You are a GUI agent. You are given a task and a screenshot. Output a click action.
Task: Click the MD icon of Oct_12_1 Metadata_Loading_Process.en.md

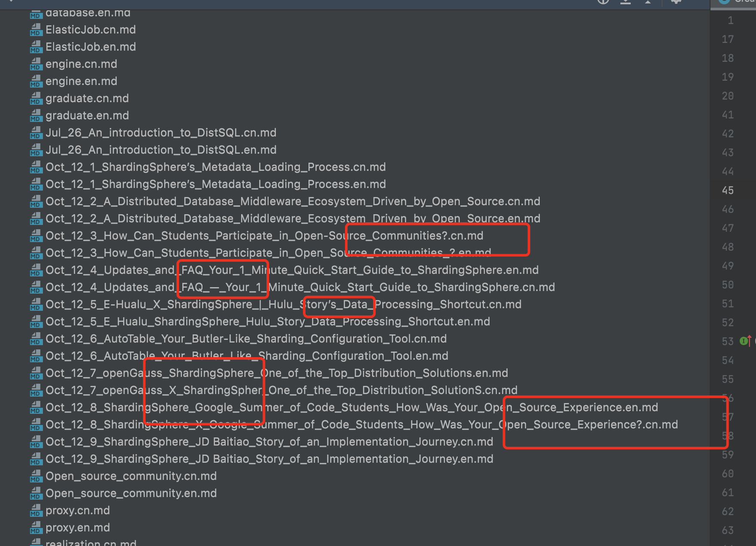click(x=36, y=184)
